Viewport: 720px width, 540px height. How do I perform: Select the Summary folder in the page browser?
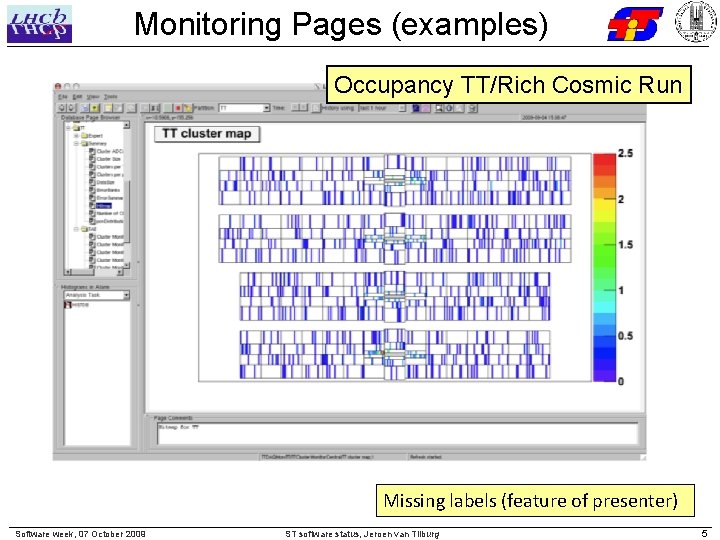[94, 144]
